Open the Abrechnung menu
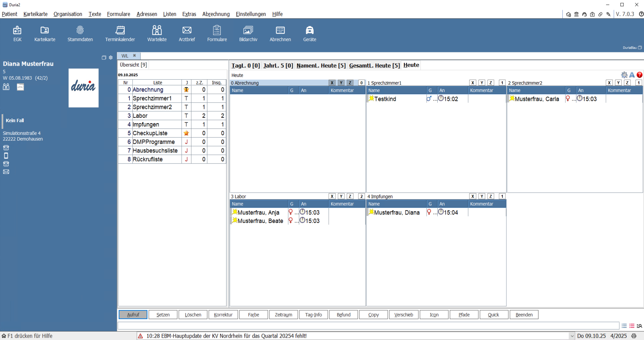This screenshot has height=340, width=644. [x=216, y=14]
